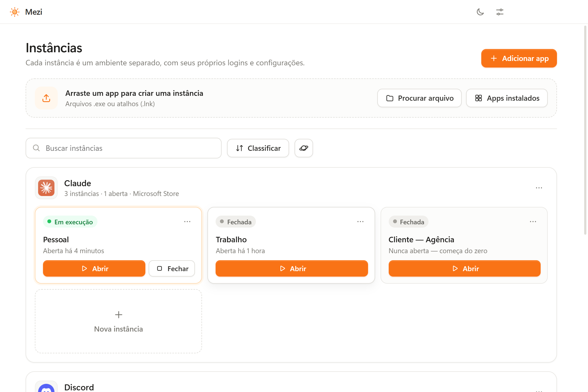The height and width of the screenshot is (392, 588).
Task: Launch the Trabalho instance with Abrir
Action: pos(292,269)
